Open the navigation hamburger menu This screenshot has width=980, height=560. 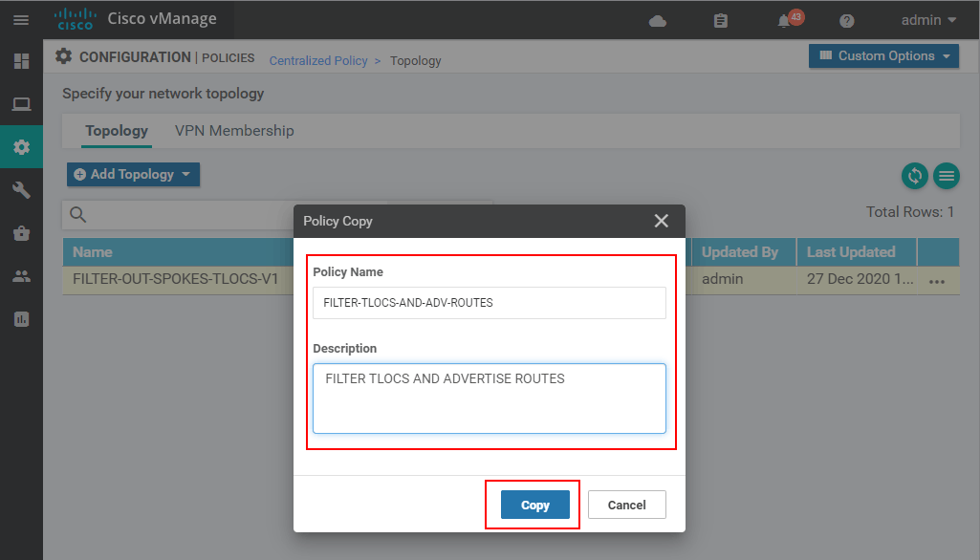21,20
